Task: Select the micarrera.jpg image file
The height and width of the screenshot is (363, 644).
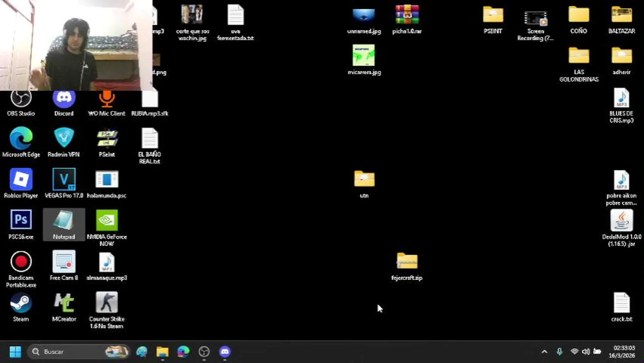Action: (364, 60)
